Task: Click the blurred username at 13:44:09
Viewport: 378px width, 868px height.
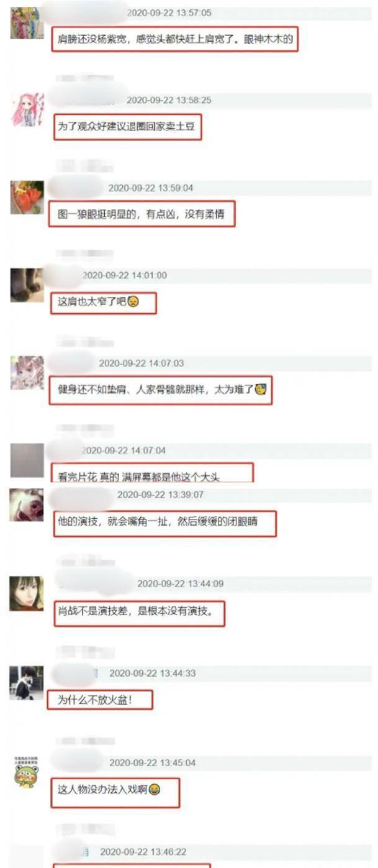Action: [95, 583]
